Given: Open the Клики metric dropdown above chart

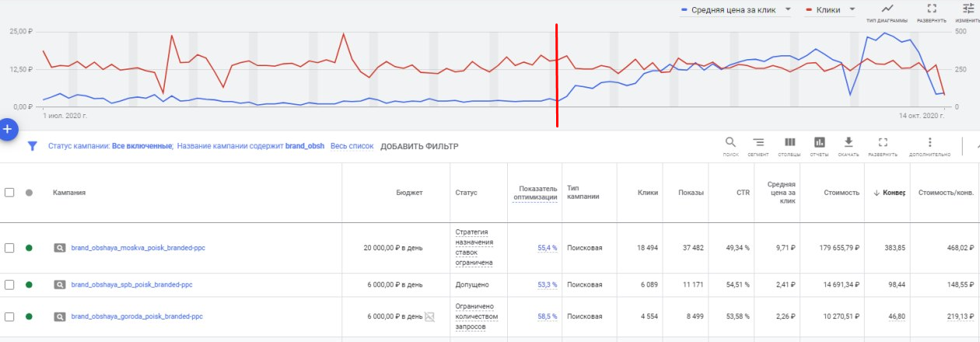Looking at the screenshot, I should click(x=854, y=9).
